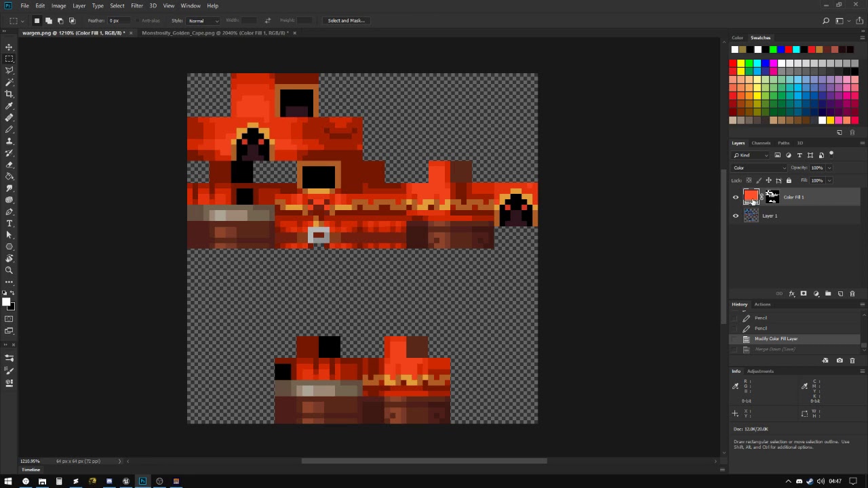868x488 pixels.
Task: Open the Fill dropdown arrow
Action: (x=829, y=180)
